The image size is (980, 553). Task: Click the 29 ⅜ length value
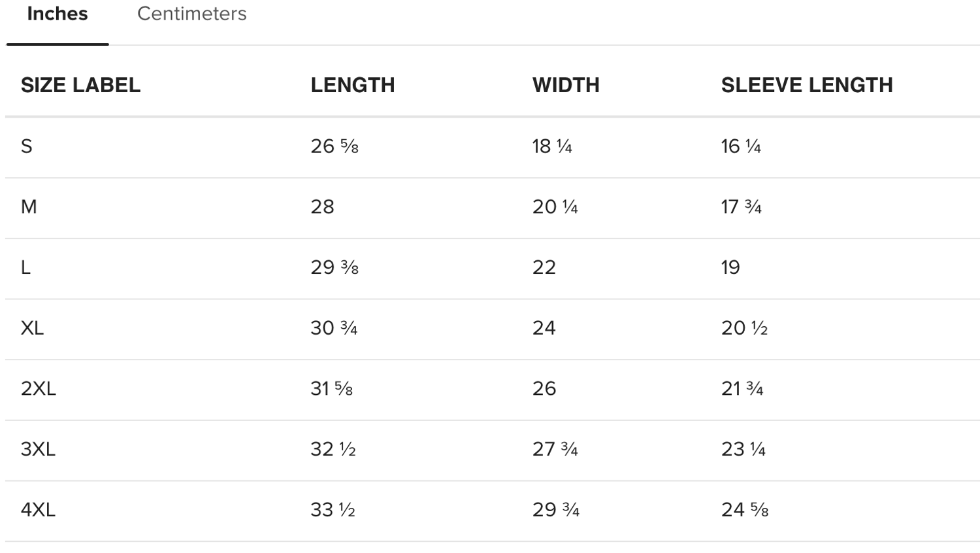pos(335,267)
